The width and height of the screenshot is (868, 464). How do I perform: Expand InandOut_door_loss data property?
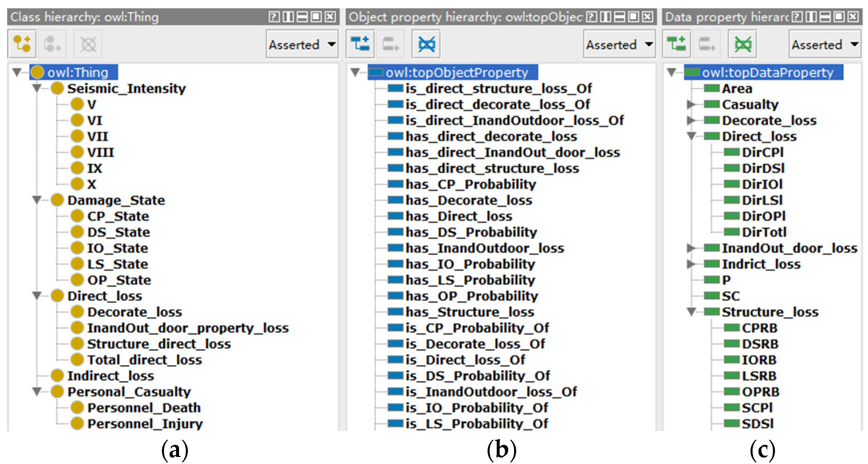click(x=691, y=248)
